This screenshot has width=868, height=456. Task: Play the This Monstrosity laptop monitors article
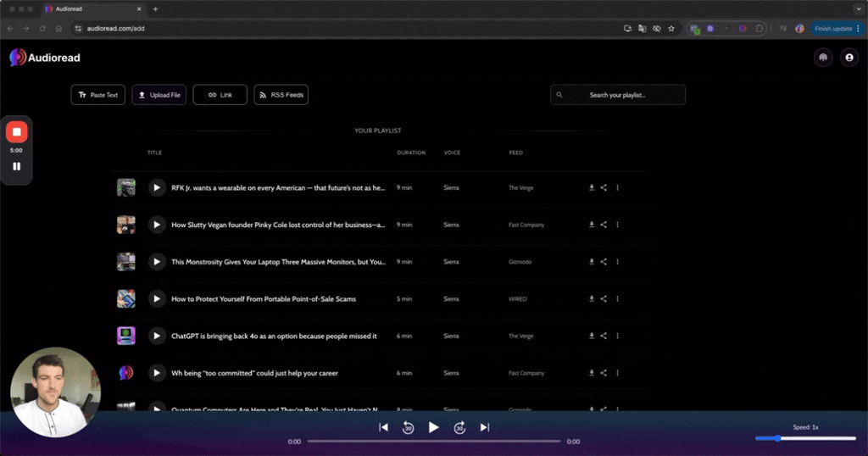point(157,262)
